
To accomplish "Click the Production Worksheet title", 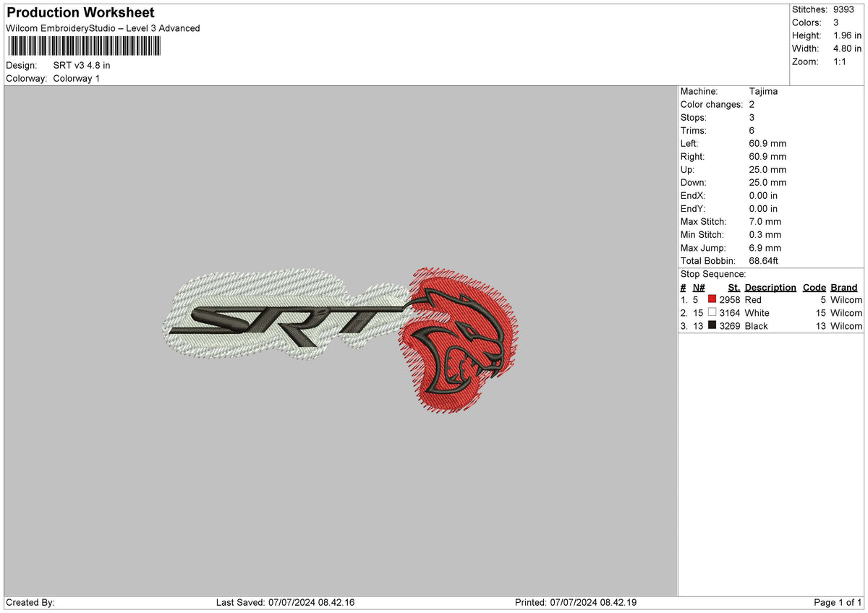I will coord(80,12).
